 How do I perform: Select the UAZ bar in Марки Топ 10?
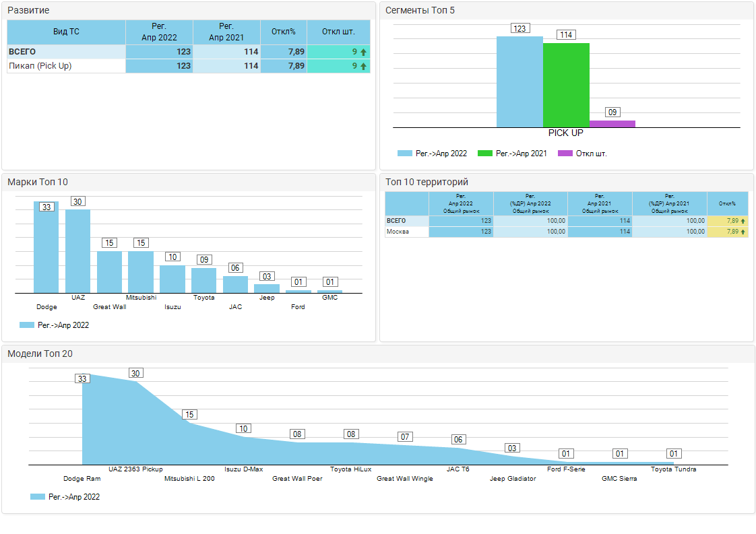tap(77, 253)
